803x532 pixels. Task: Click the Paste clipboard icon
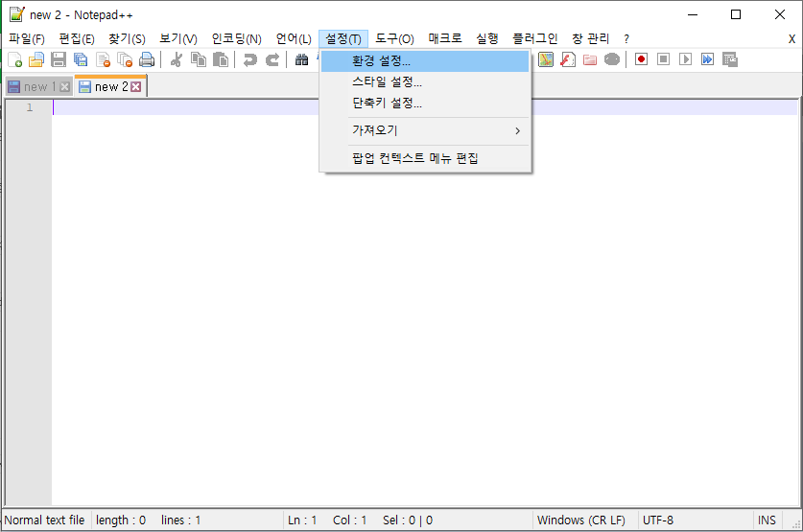point(221,59)
